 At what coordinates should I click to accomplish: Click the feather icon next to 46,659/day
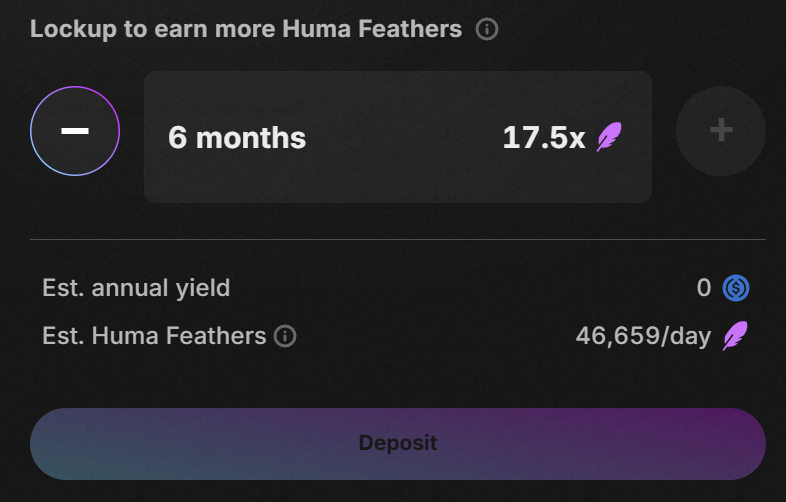coord(735,336)
